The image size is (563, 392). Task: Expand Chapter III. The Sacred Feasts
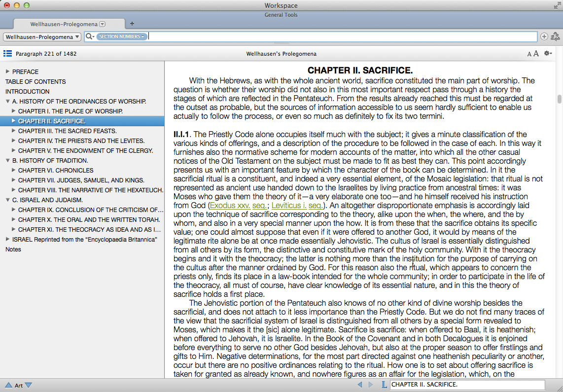pyautogui.click(x=14, y=131)
